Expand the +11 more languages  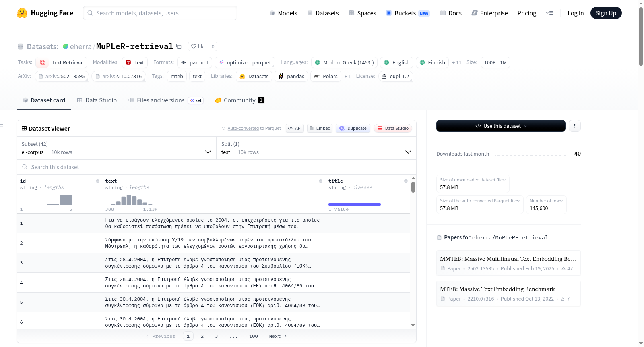[x=457, y=62]
